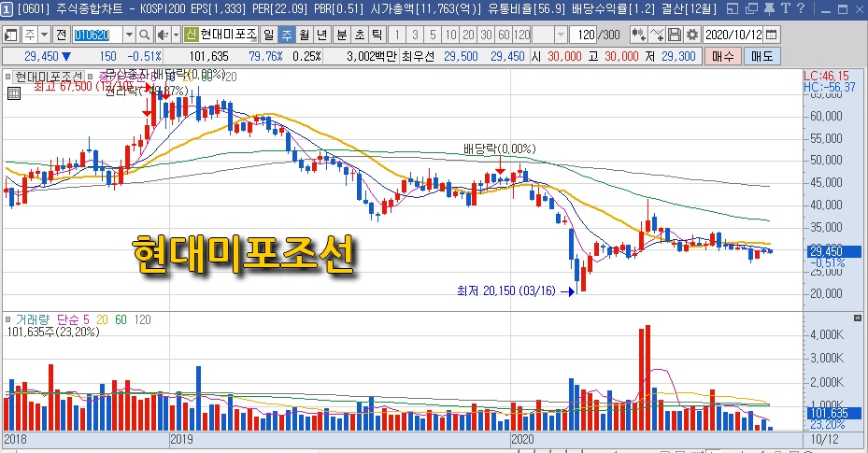Open help question mark icon
This screenshot has height=453, width=868.
point(801,8)
